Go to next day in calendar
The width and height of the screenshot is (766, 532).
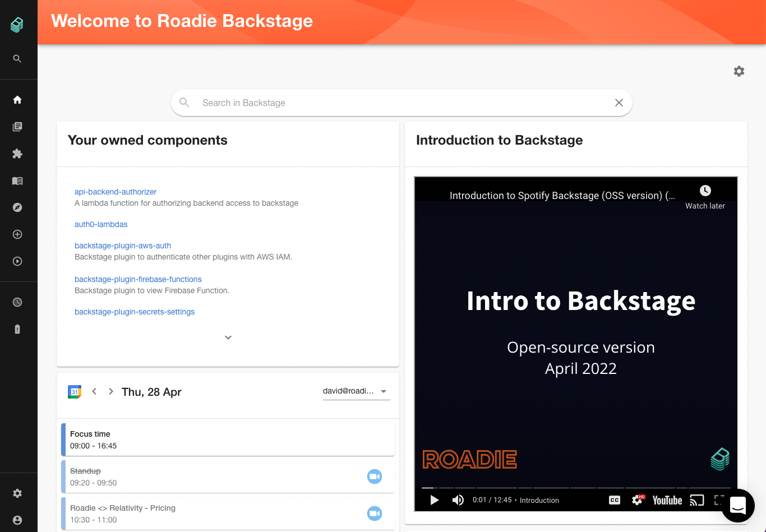pos(111,391)
